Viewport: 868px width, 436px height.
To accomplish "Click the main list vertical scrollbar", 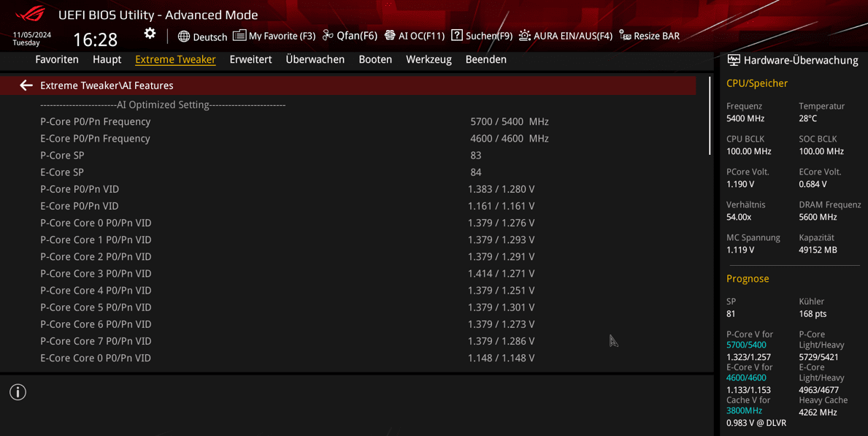I will pyautogui.click(x=710, y=116).
